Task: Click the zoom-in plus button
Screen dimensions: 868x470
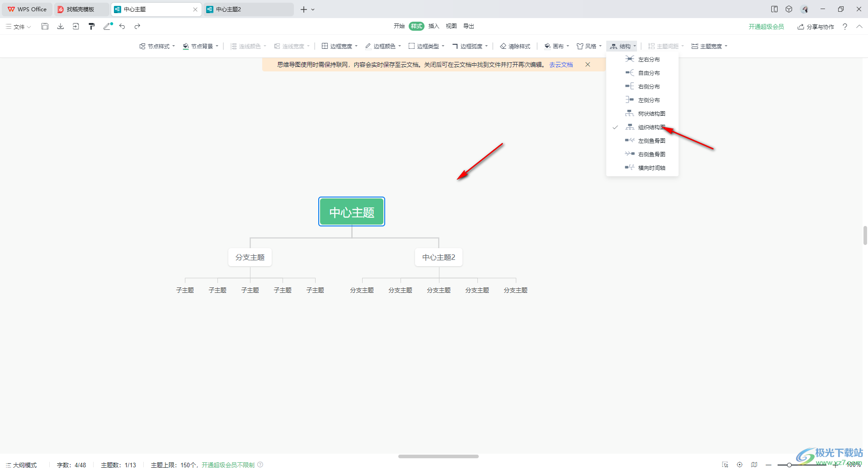Action: coord(835,465)
